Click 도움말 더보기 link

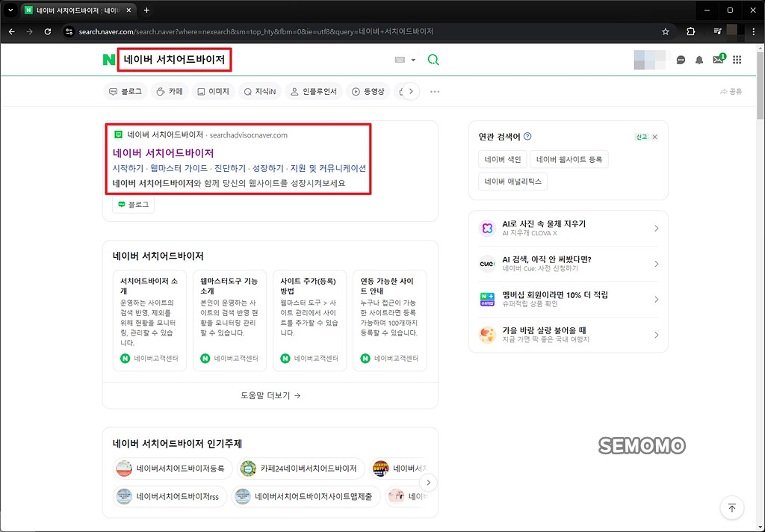[270, 395]
